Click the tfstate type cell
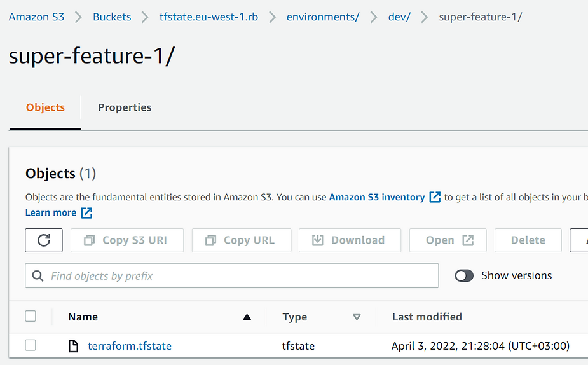This screenshot has height=365, width=588. [x=298, y=346]
